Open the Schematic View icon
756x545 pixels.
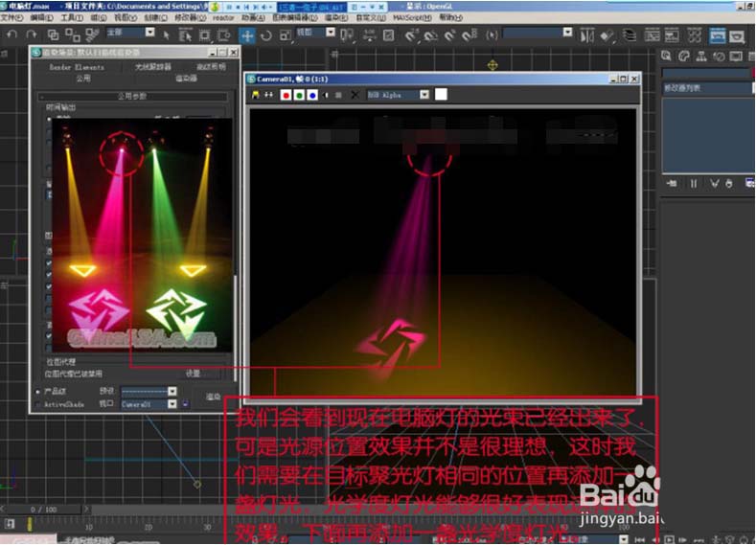[672, 35]
